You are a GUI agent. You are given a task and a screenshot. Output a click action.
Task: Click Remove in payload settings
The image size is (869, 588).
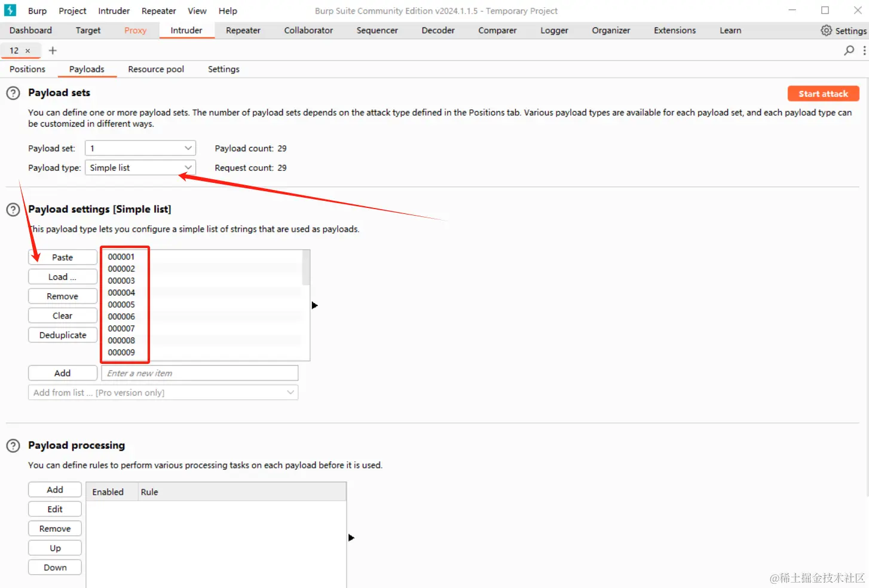click(63, 296)
